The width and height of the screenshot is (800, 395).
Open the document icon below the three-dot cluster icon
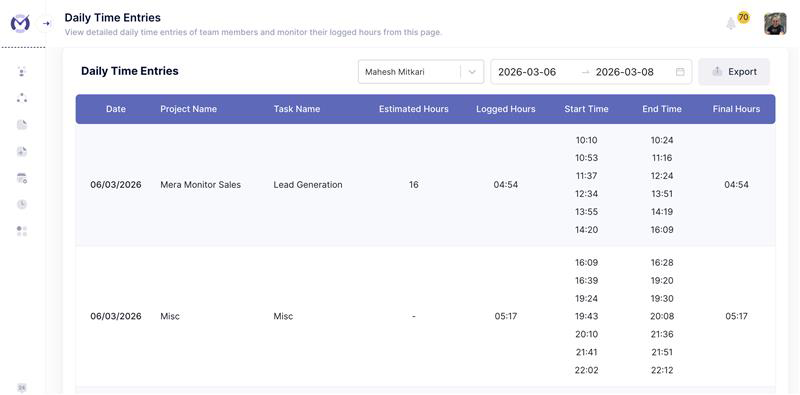tap(22, 125)
